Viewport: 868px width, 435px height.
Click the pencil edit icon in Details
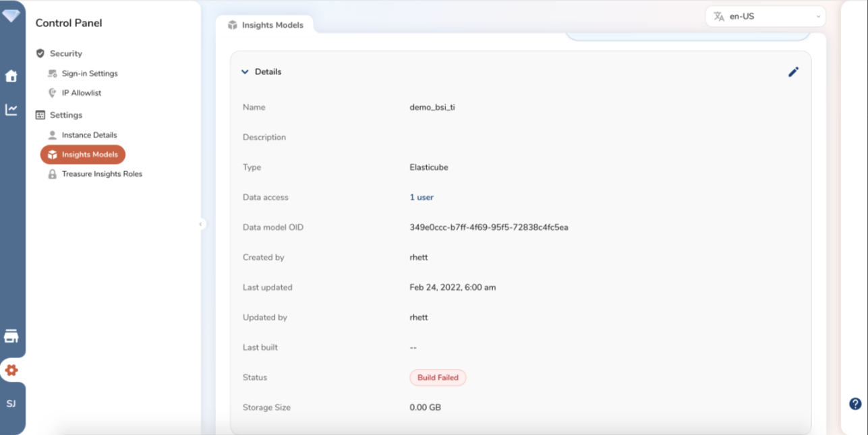[793, 72]
